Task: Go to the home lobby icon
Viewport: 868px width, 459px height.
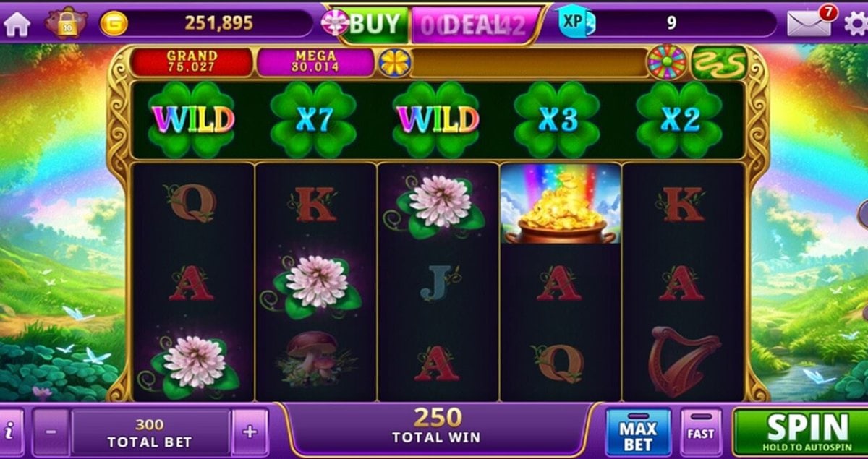Action: (x=17, y=24)
